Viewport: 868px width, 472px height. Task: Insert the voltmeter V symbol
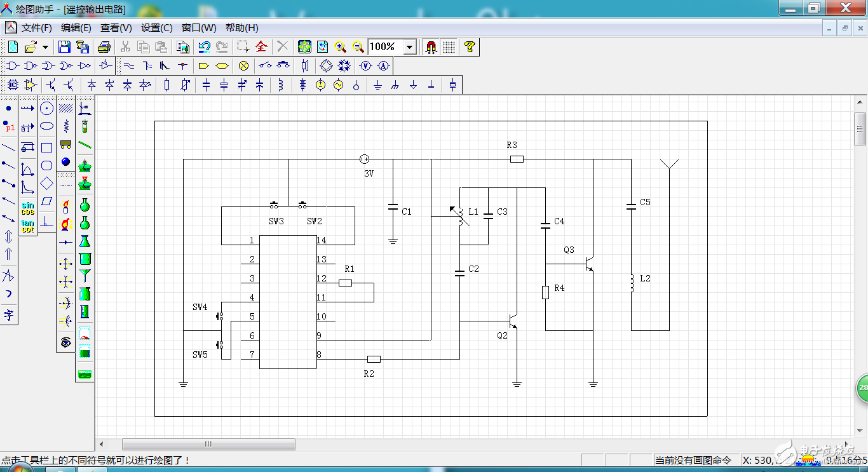pos(365,65)
